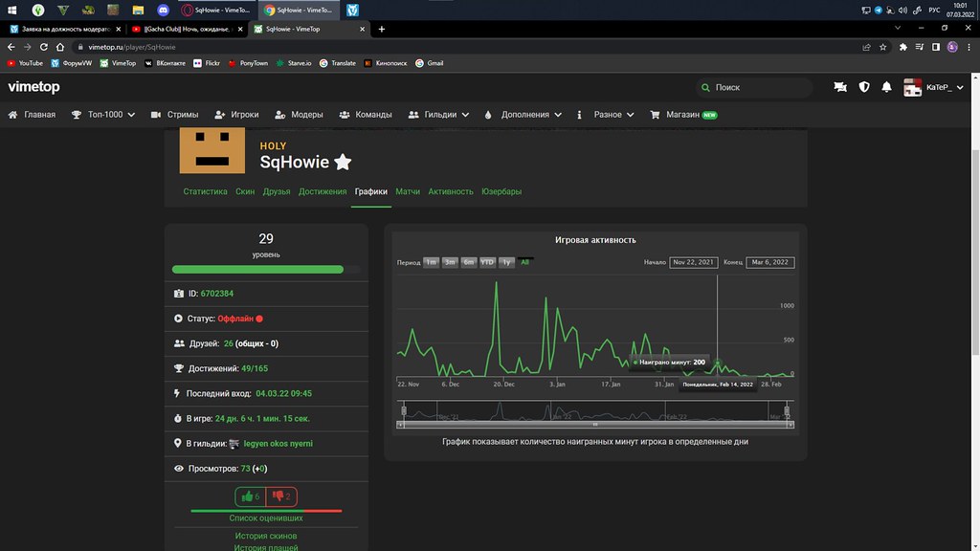Open the legyen okos nyerni guild link

pyautogui.click(x=278, y=444)
